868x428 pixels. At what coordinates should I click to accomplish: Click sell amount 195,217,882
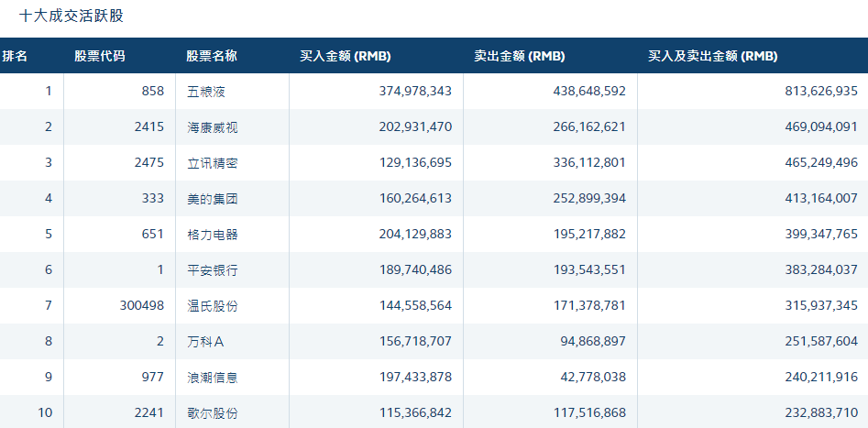pos(589,235)
